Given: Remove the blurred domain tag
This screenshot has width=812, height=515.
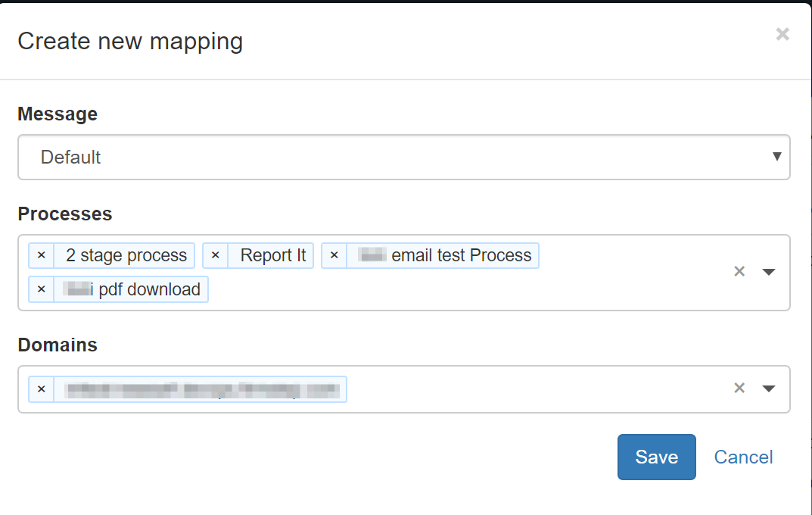Looking at the screenshot, I should (x=42, y=389).
